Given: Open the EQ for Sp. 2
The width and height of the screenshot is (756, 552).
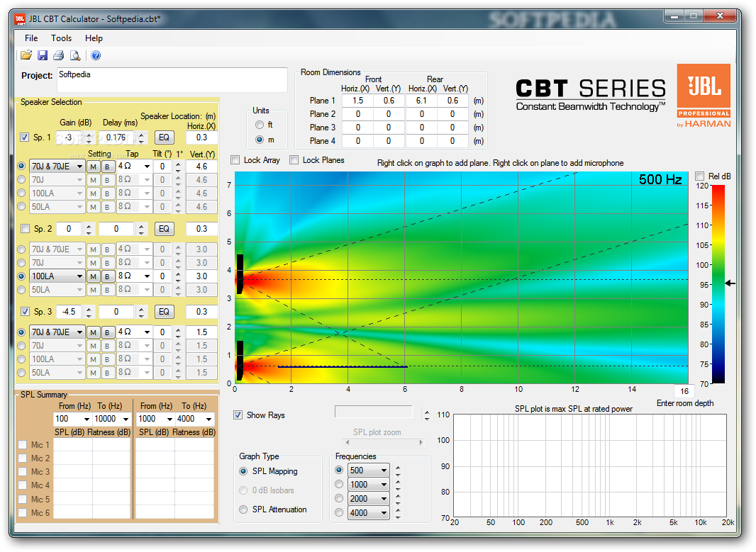Looking at the screenshot, I should 164,229.
